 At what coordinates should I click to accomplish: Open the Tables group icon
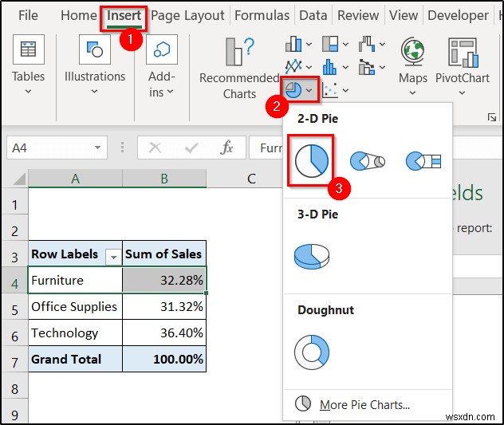point(29,49)
